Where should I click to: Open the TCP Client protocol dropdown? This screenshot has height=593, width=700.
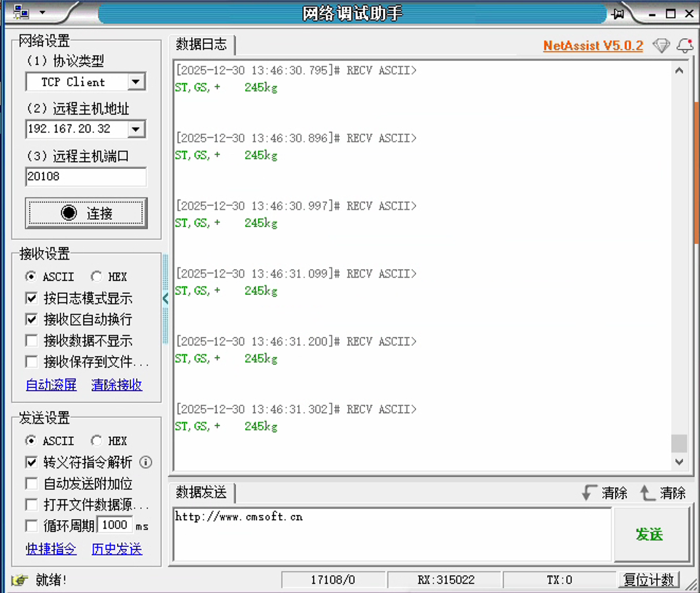click(137, 82)
